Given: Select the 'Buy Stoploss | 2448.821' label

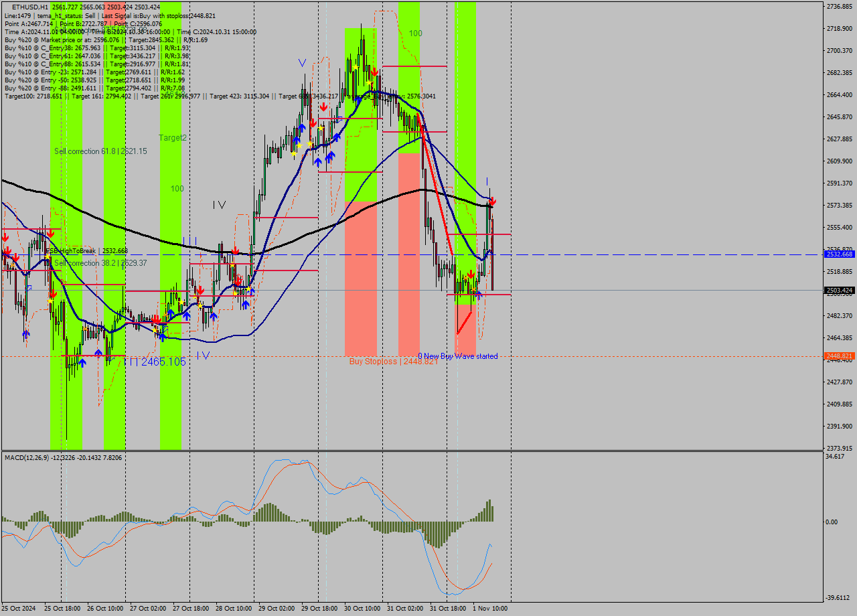Looking at the screenshot, I should [x=394, y=361].
